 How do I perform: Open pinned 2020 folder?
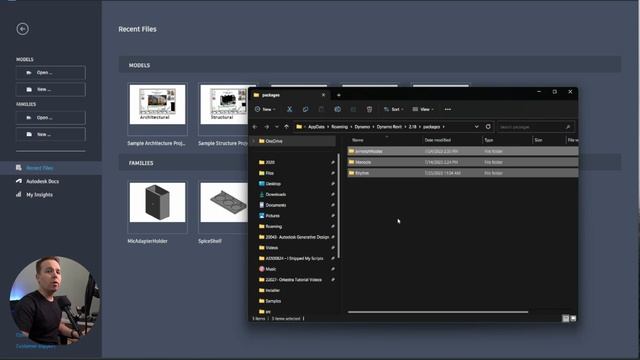tap(270, 162)
